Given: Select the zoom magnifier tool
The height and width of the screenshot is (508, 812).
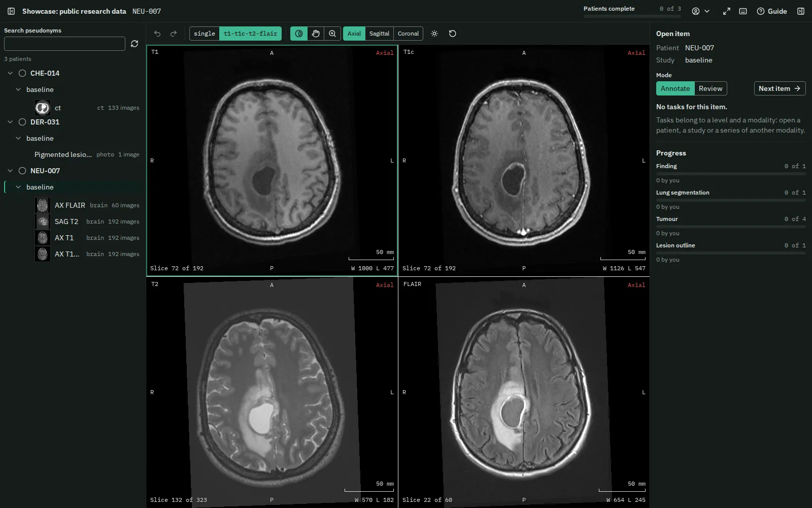Looking at the screenshot, I should (x=332, y=34).
